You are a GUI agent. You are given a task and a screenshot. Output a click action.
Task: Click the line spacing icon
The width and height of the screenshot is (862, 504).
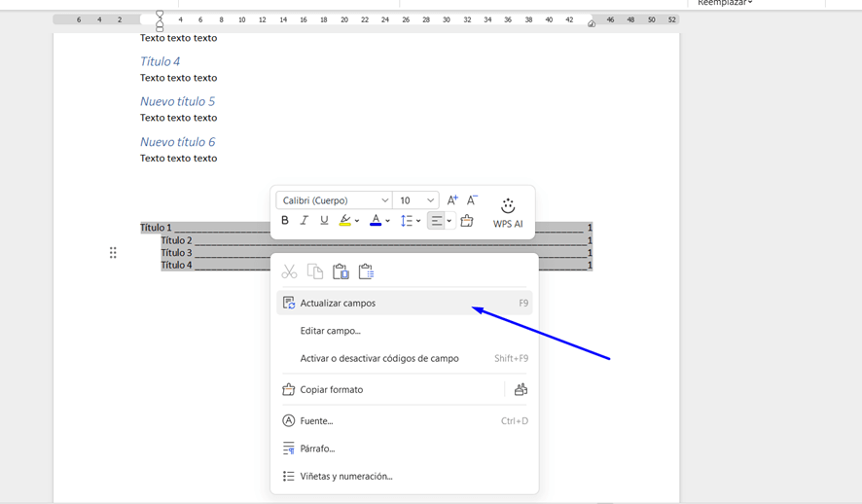pyautogui.click(x=407, y=221)
